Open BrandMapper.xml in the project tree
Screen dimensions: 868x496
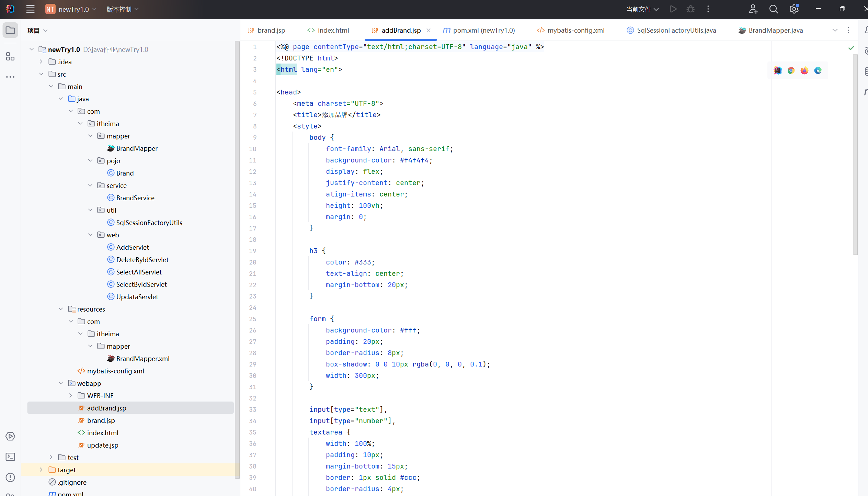(142, 359)
